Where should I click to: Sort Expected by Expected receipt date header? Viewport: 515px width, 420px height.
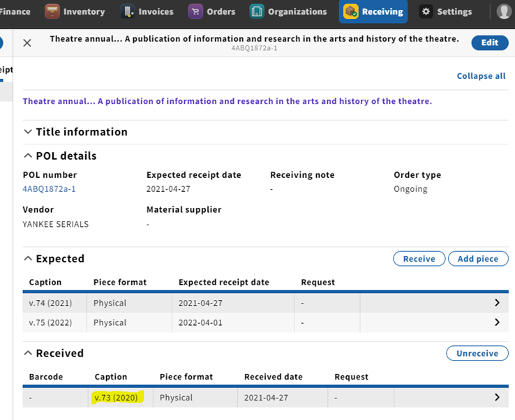pos(224,282)
